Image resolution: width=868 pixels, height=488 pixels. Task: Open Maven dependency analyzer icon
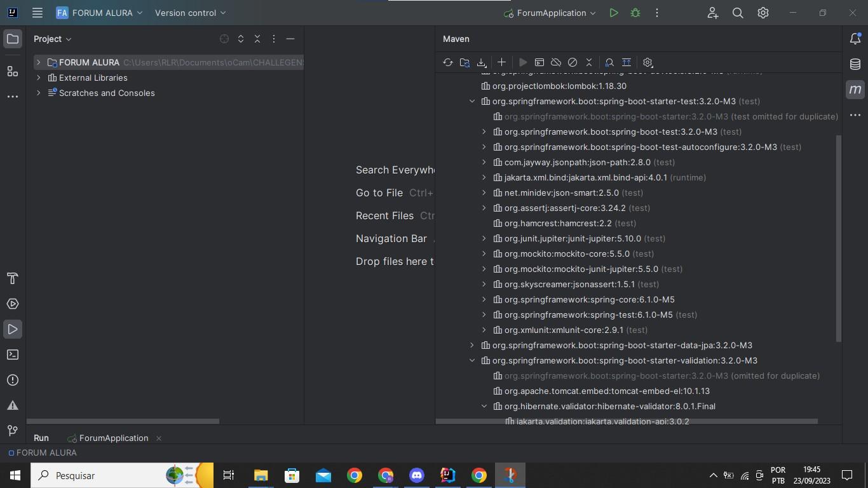[609, 62]
